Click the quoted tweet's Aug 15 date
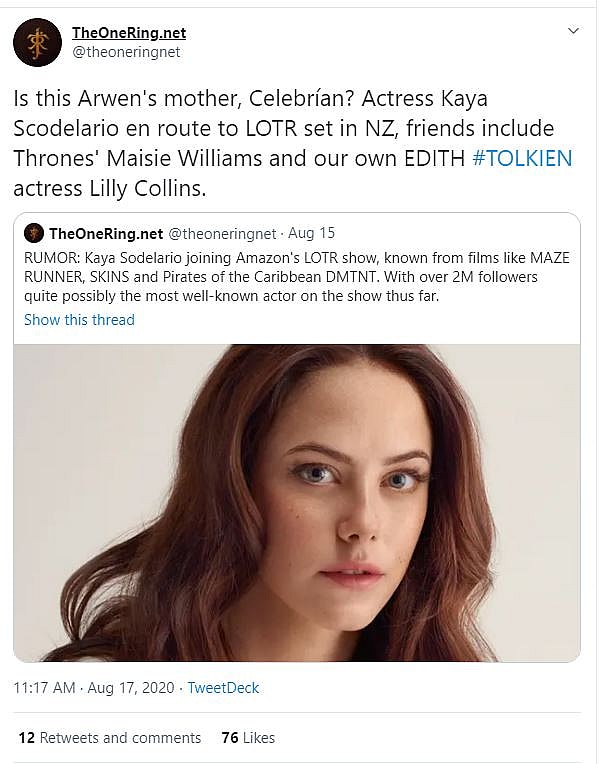Viewport: 601px width, 764px height. [311, 234]
